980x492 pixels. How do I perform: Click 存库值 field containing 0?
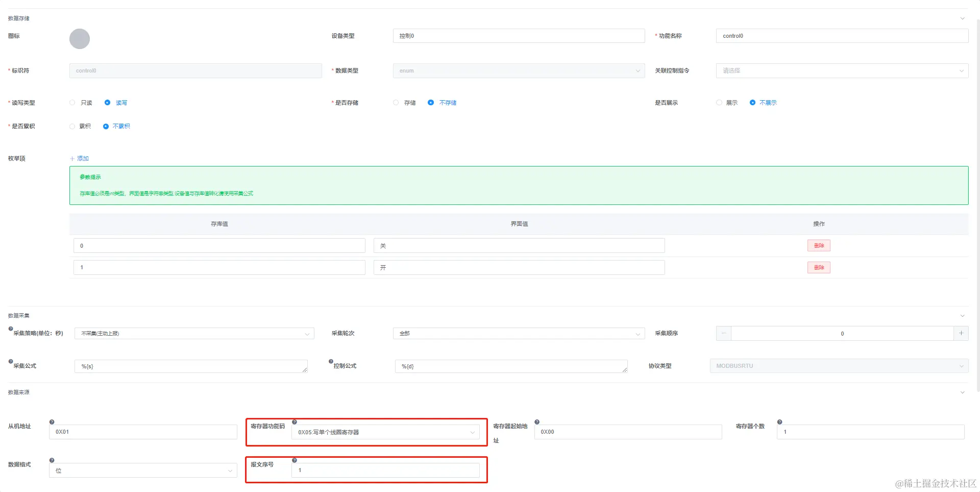[x=219, y=246]
